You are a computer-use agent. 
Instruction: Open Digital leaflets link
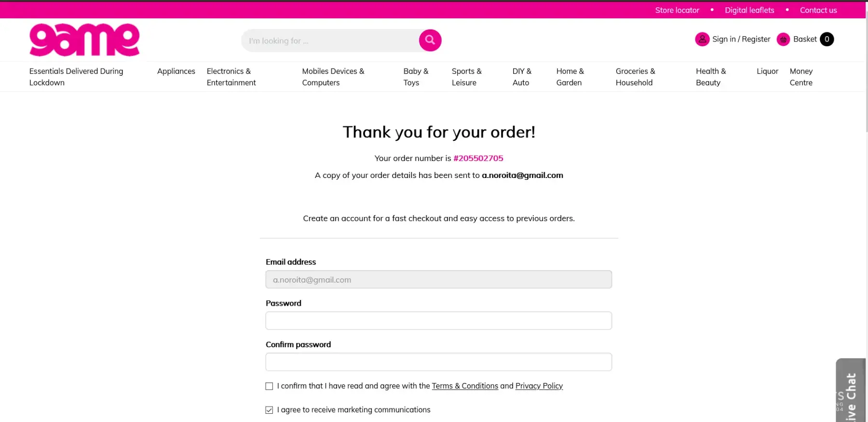(749, 10)
